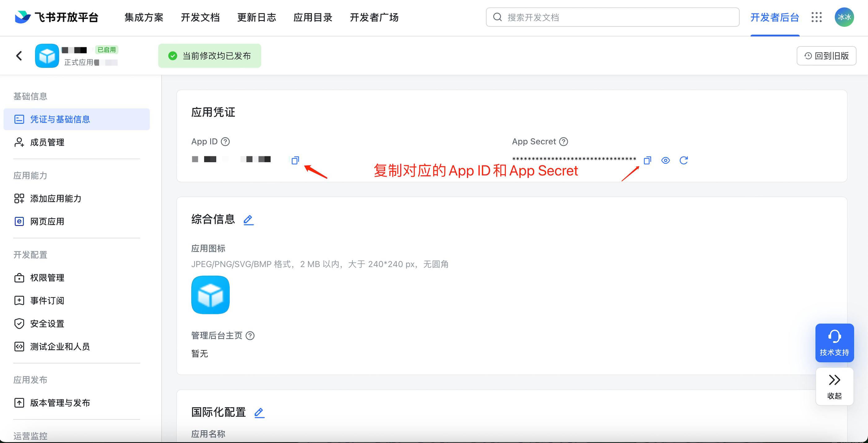Collapse the floating panel with 收起
This screenshot has height=443, width=868.
834,386
